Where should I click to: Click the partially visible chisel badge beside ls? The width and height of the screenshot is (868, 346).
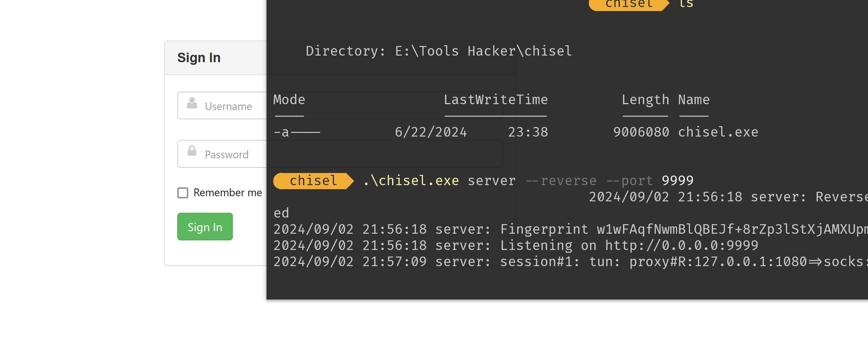tap(629, 5)
